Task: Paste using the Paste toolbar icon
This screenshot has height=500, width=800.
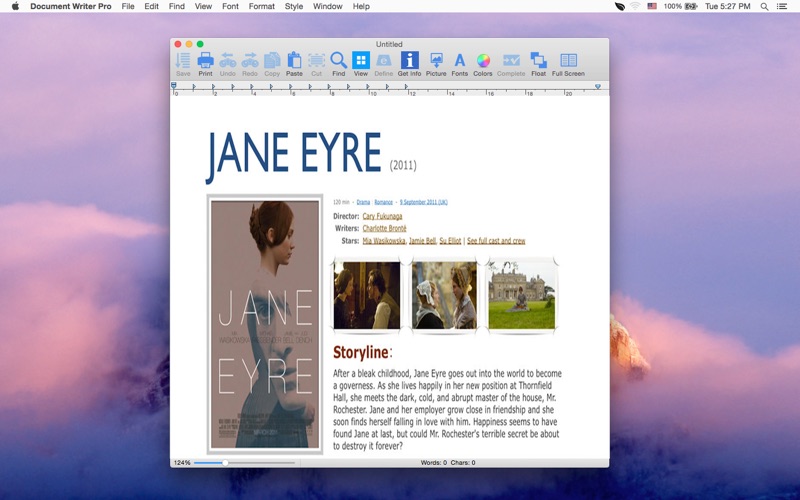Action: (x=294, y=64)
